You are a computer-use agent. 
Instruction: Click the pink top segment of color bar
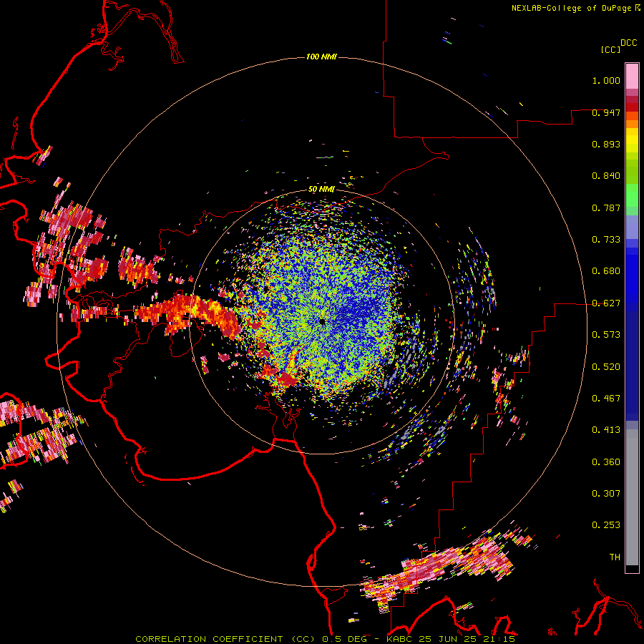point(632,77)
